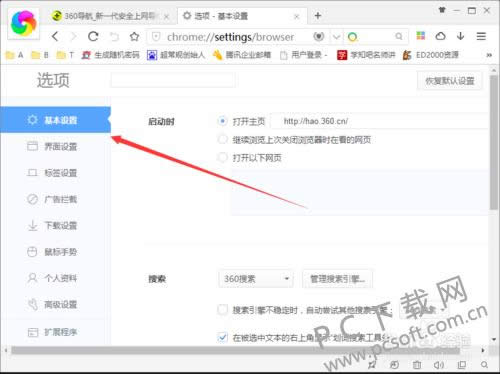Click the speaker mute icon in status bar
This screenshot has height=374, width=500.
click(438, 365)
